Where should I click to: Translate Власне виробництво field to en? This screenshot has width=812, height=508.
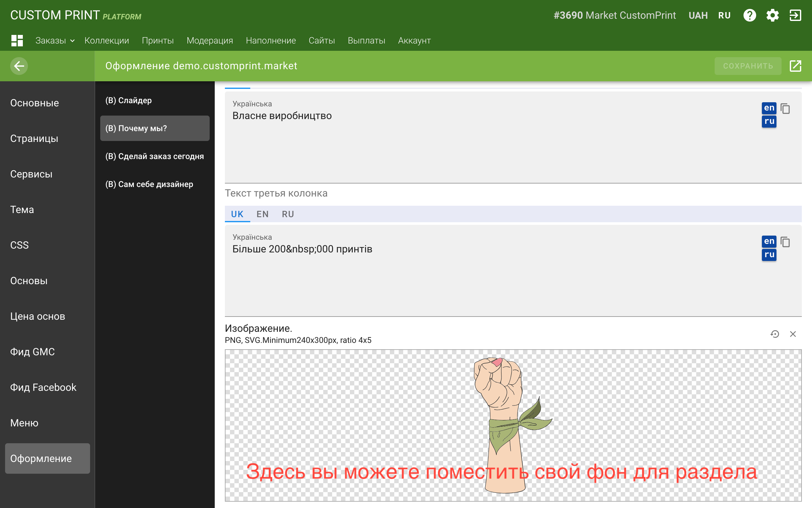(769, 108)
